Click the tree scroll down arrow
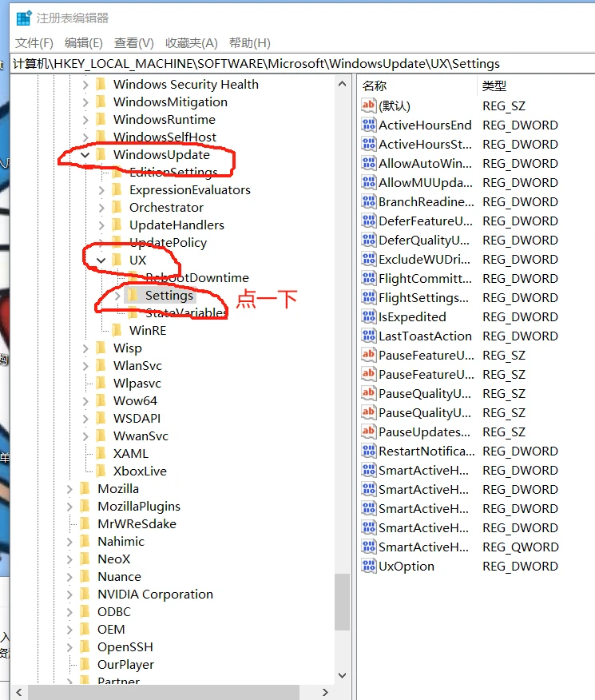The image size is (595, 700). coord(342,675)
